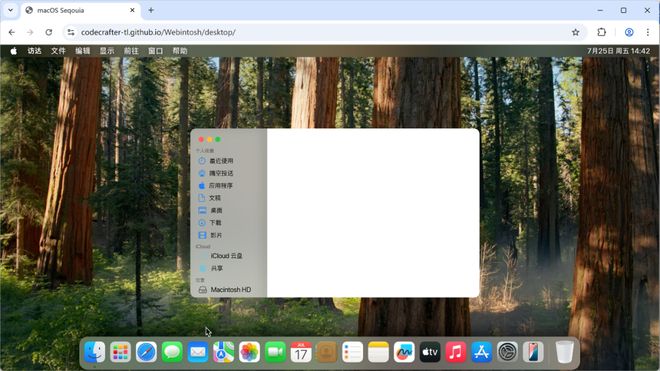Launch FaceTime from the dock
This screenshot has width=660, height=371.
(275, 352)
